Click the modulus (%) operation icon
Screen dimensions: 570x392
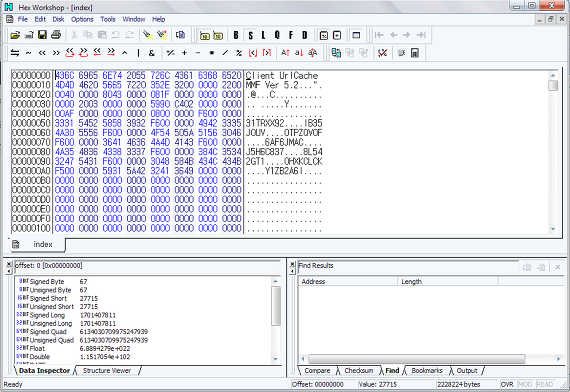239,53
